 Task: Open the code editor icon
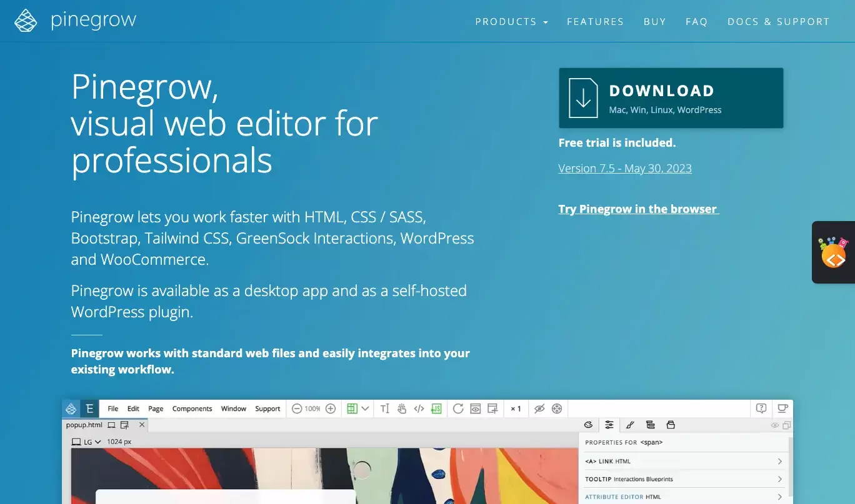419,408
